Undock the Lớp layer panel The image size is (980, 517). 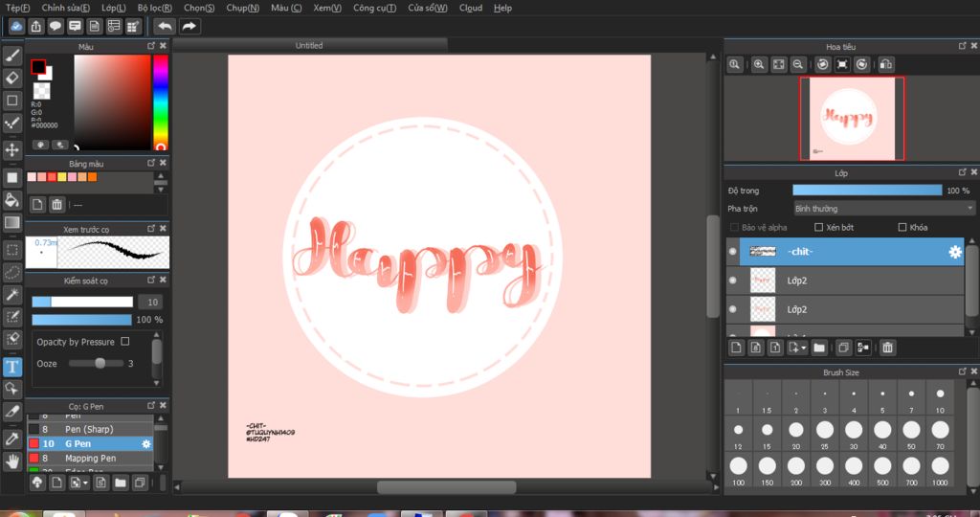pos(963,172)
